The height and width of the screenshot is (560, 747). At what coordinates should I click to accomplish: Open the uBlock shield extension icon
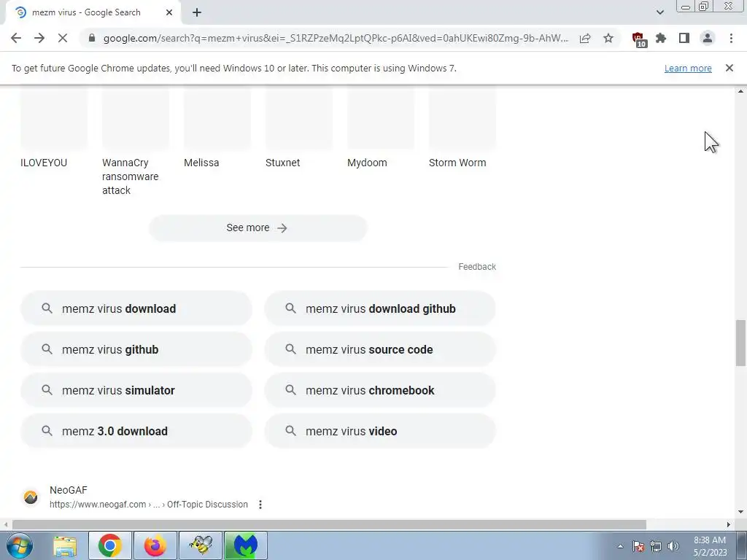point(638,39)
